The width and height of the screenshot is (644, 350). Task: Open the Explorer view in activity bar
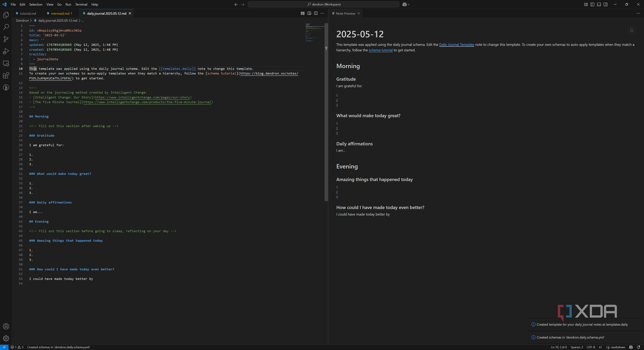(x=6, y=15)
